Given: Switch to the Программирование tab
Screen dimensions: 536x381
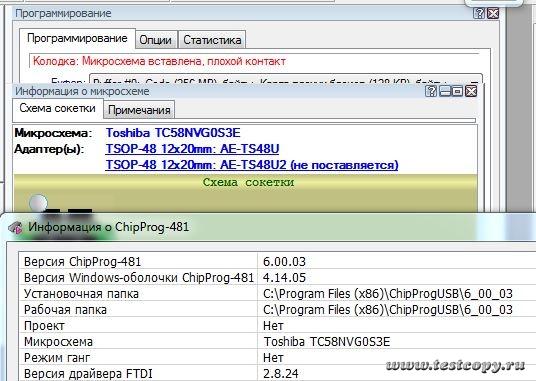Looking at the screenshot, I should pyautogui.click(x=77, y=38).
